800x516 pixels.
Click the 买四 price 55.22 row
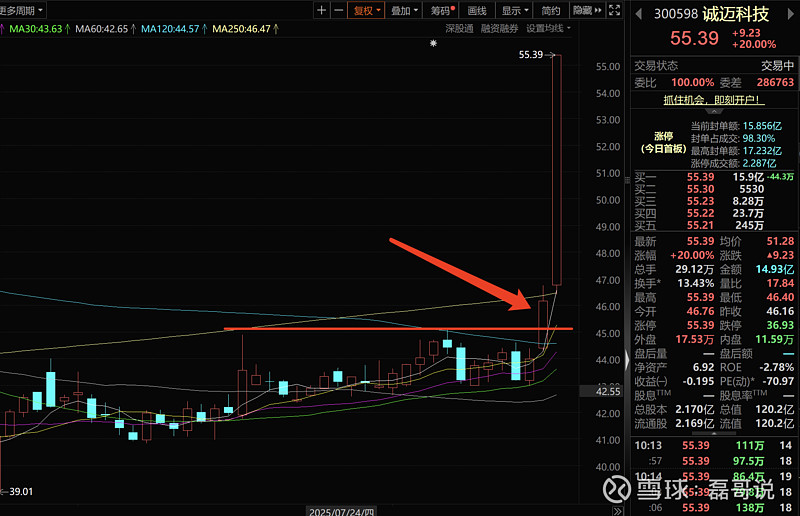click(x=714, y=213)
